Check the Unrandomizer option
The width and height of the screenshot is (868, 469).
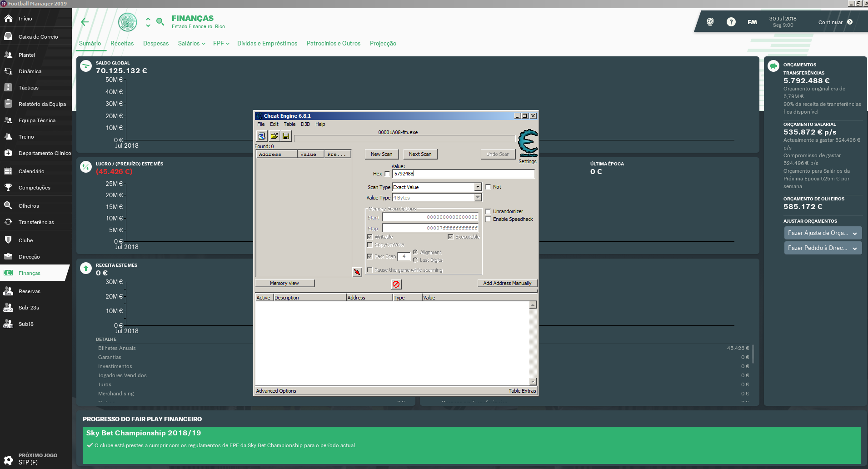click(488, 211)
